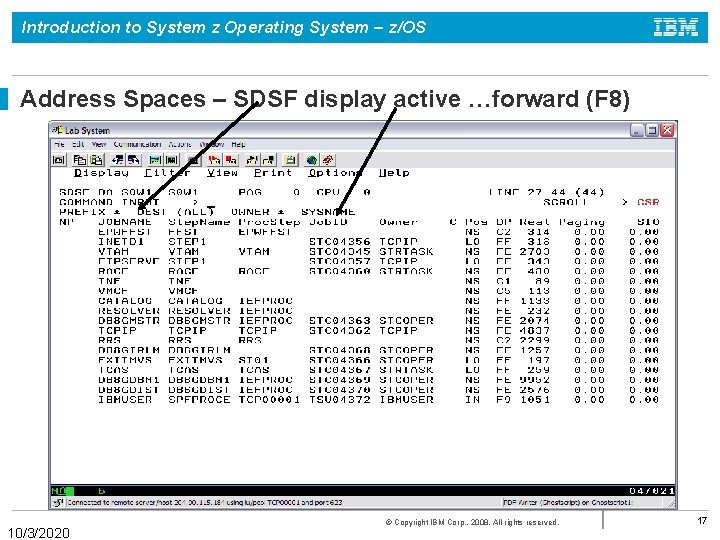Click the Copy toolbar icon
720x540 pixels.
pyautogui.click(x=80, y=160)
